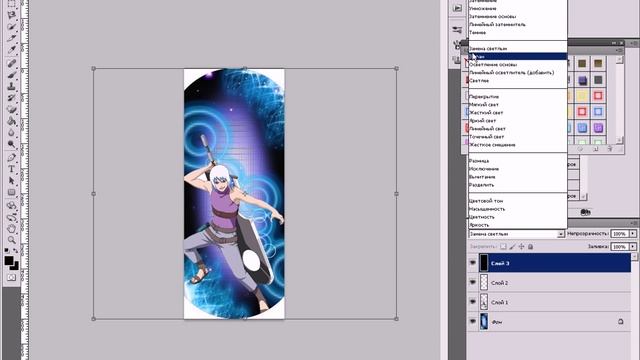Select the Zoom tool
This screenshot has height=360, width=640.
point(11,240)
